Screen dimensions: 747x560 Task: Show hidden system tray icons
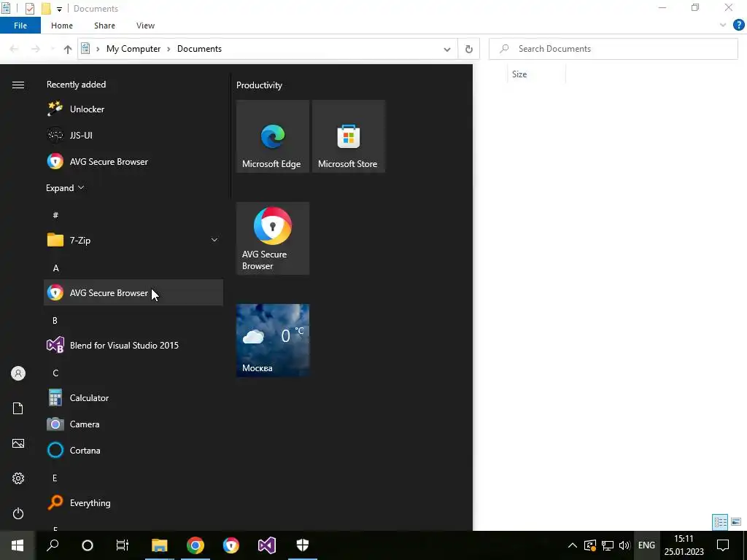point(573,545)
